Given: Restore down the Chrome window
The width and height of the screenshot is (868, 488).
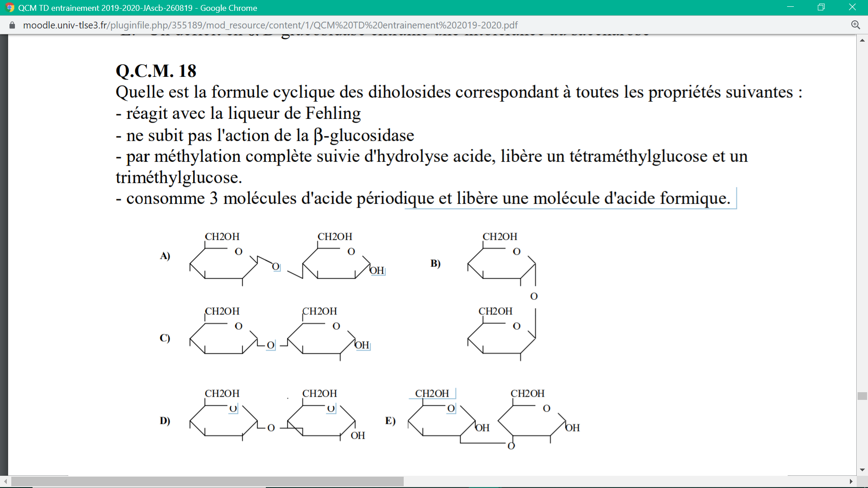Looking at the screenshot, I should tap(821, 7).
